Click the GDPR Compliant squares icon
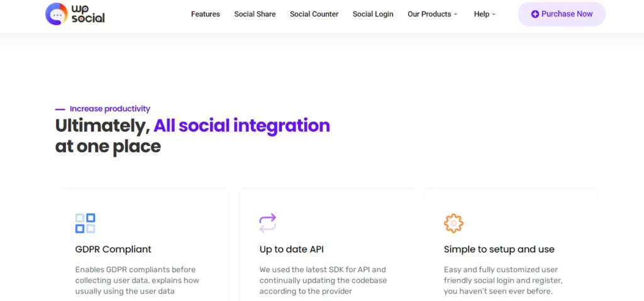 [x=85, y=223]
